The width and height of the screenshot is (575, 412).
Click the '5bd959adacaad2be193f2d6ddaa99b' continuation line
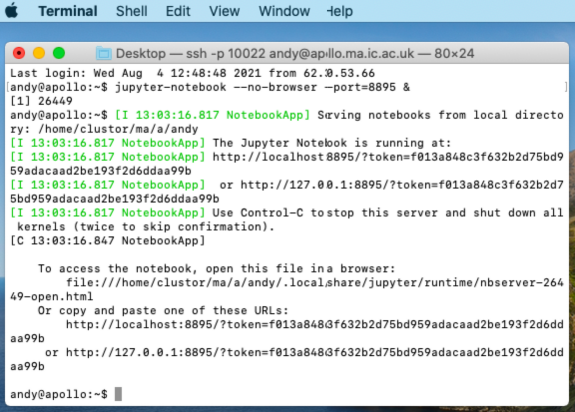[x=115, y=198]
